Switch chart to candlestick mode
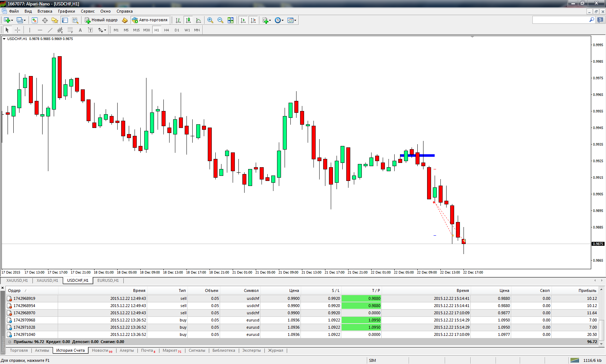 coord(188,20)
